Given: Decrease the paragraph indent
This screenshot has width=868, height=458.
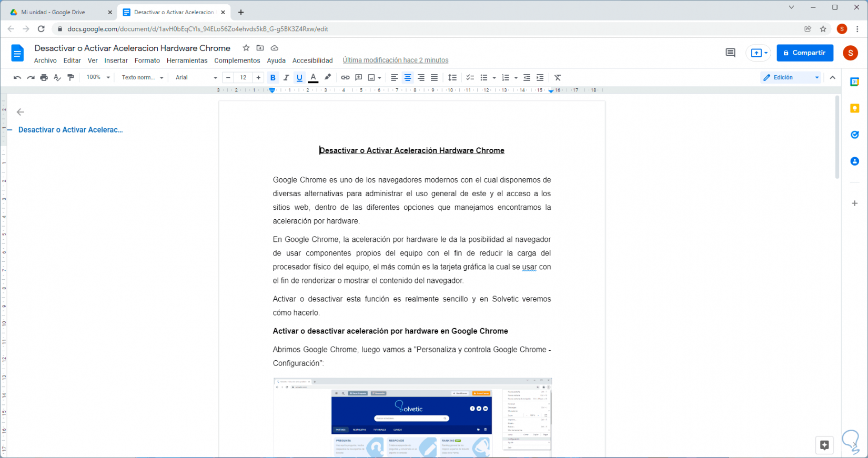Looking at the screenshot, I should tap(527, 78).
